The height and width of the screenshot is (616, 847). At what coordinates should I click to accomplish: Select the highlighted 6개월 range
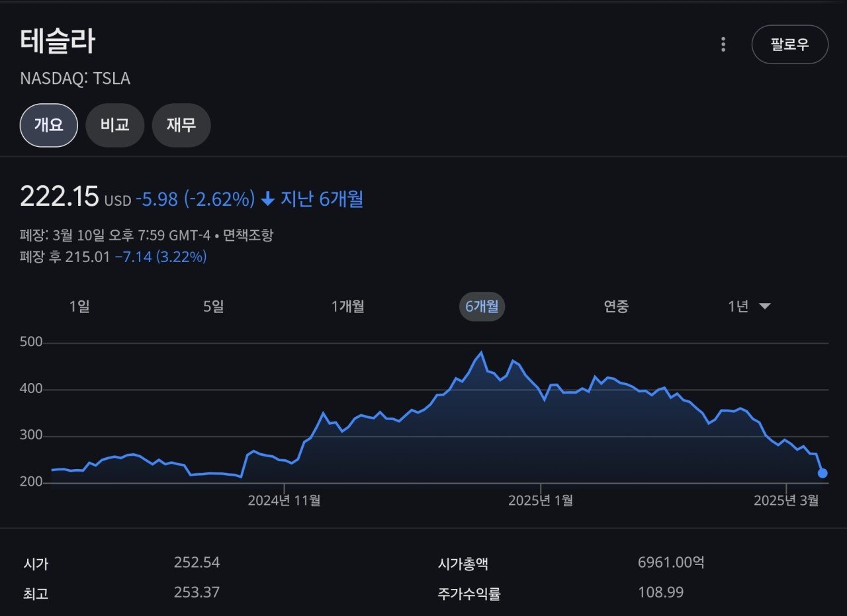click(x=482, y=307)
